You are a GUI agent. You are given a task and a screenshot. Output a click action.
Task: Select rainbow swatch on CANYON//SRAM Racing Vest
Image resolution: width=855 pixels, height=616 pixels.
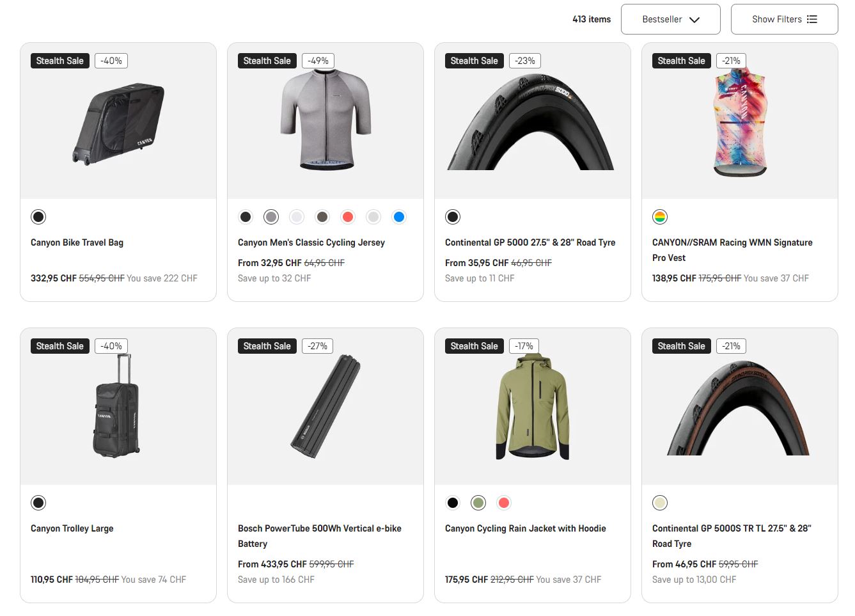pos(660,217)
